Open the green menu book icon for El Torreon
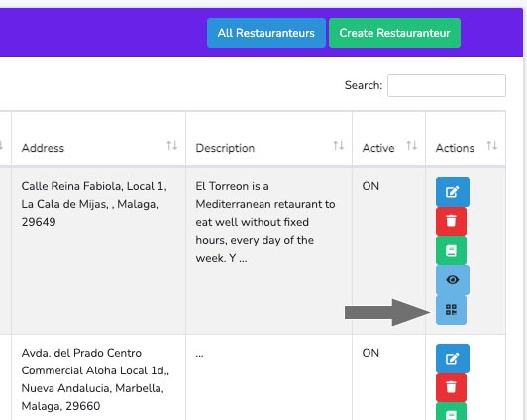This screenshot has width=527, height=420. [451, 251]
